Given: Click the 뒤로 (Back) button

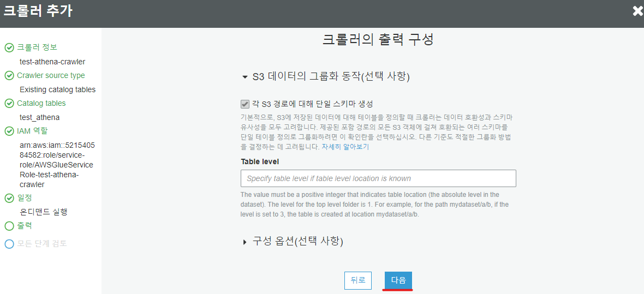Looking at the screenshot, I should point(357,280).
